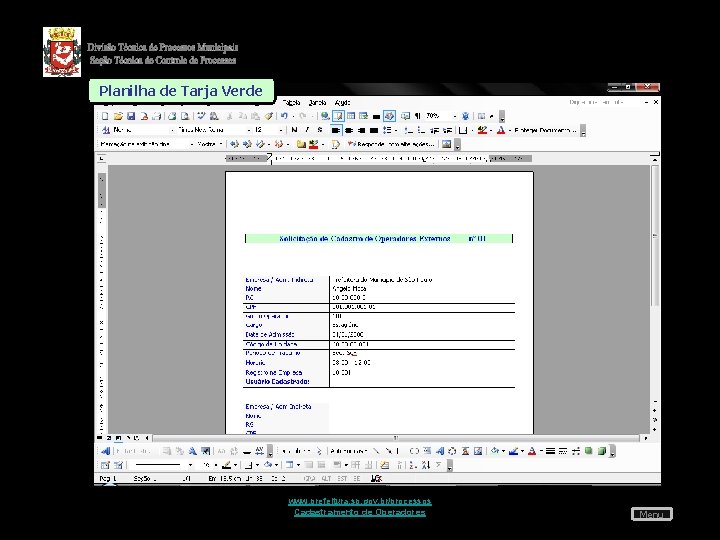720x540 pixels.
Task: Click the Columns icon in standard toolbar
Action: [377, 116]
